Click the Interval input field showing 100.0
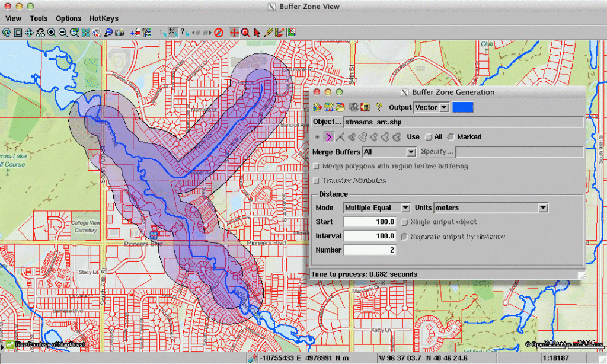 click(x=369, y=236)
